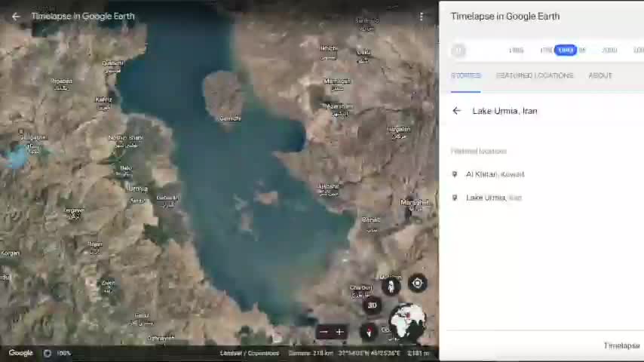
Task: Jump to year 2000 on the timeline
Action: point(609,51)
